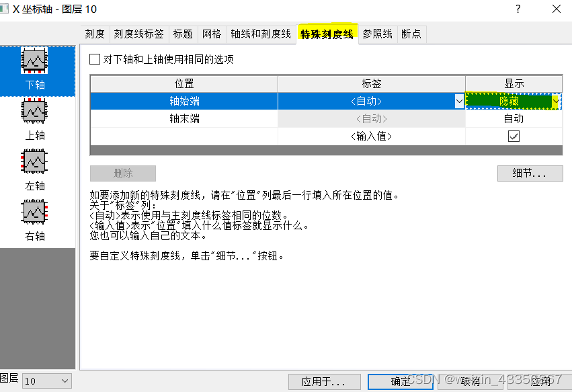Toggle 对下轴和上轴使用相同的选项 checkbox
572x392 pixels.
[x=94, y=59]
